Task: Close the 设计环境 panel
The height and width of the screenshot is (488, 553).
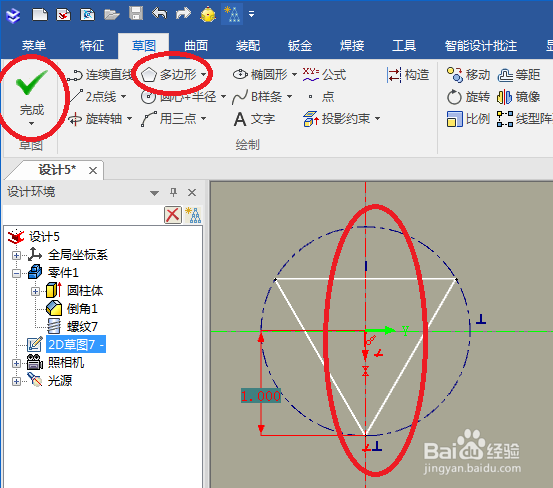Action: [192, 193]
